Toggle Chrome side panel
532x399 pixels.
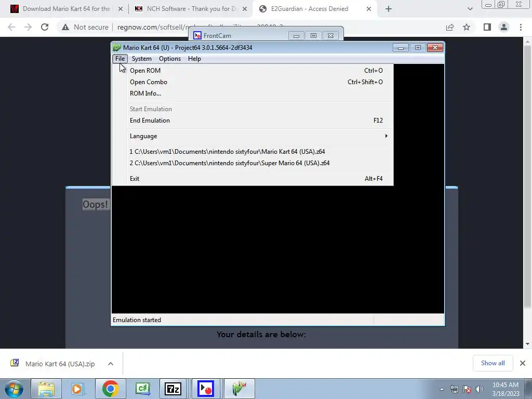point(487,27)
